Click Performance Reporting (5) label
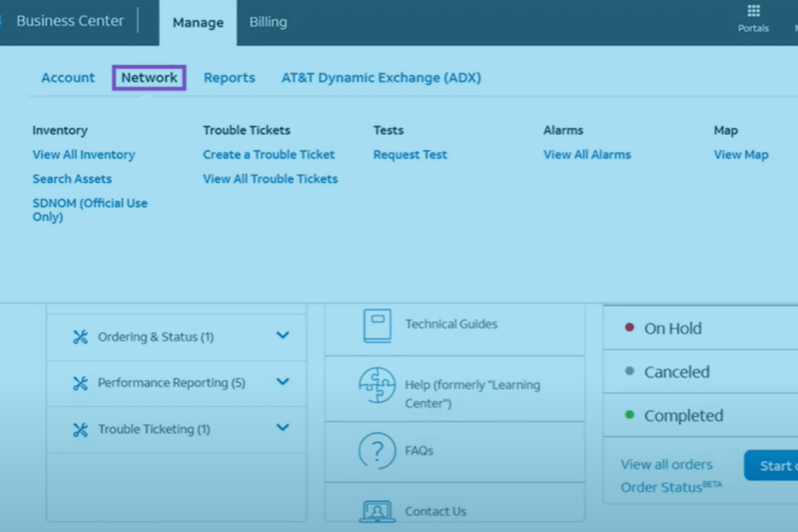798x532 pixels. coord(172,383)
